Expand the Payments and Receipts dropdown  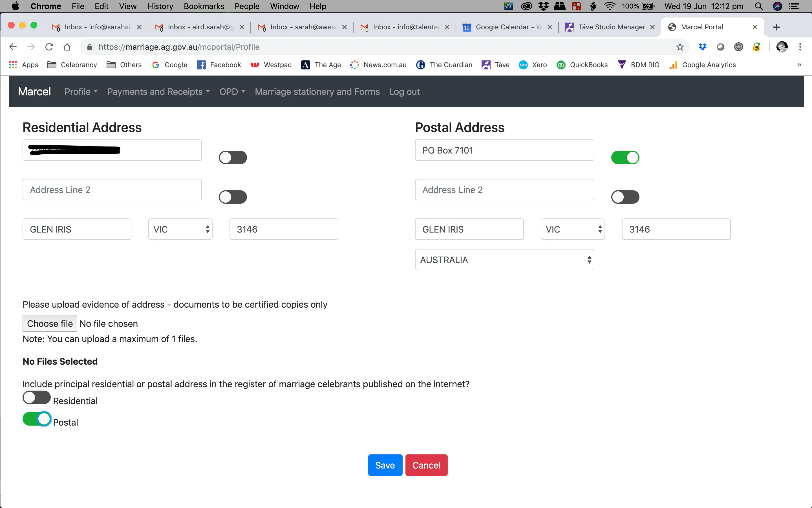coord(158,92)
